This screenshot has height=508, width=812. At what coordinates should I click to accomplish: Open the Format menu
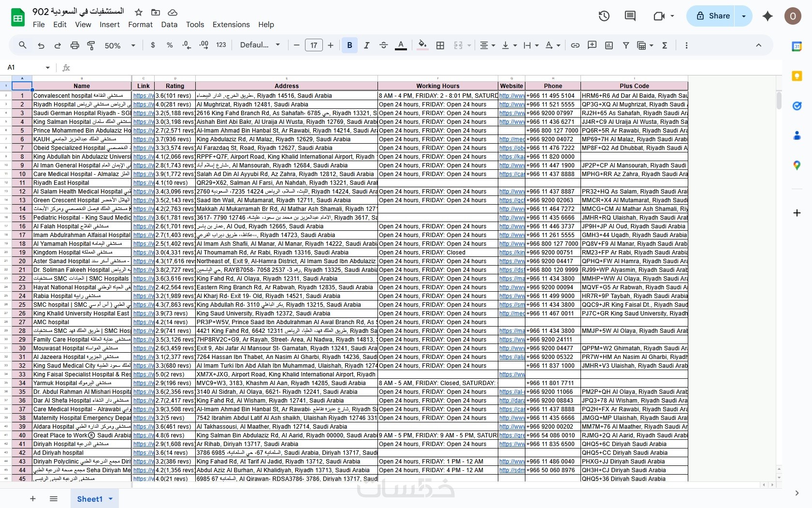click(140, 25)
